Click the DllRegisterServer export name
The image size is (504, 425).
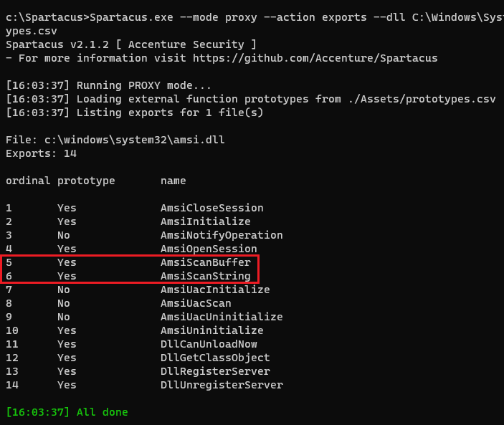coord(215,371)
